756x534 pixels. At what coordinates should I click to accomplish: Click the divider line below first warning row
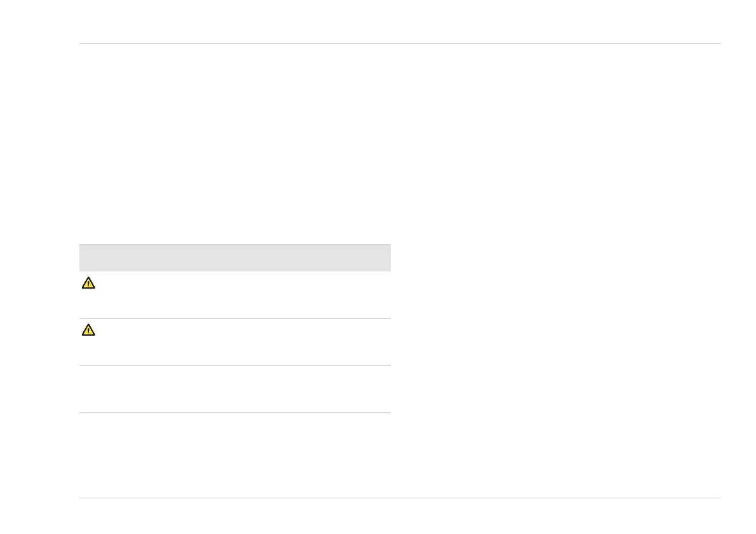235,318
